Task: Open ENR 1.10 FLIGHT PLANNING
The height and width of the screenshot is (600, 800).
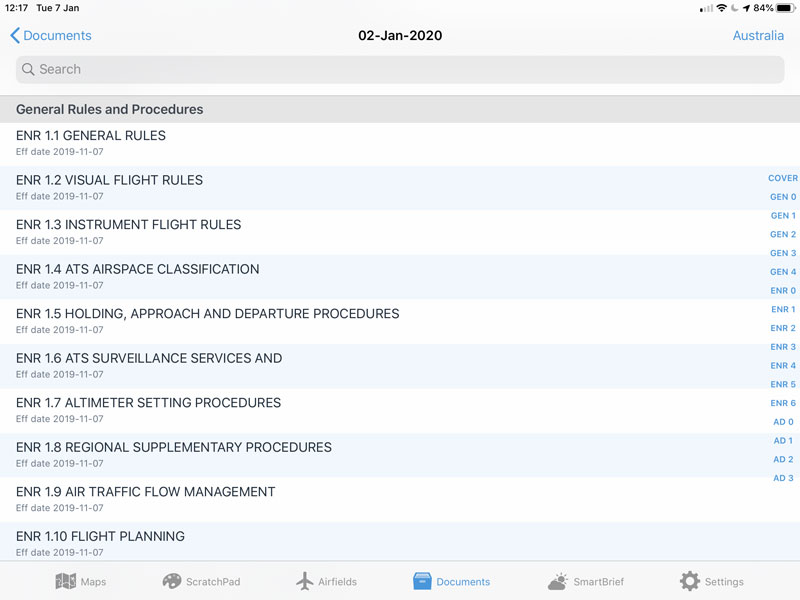Action: 400,542
